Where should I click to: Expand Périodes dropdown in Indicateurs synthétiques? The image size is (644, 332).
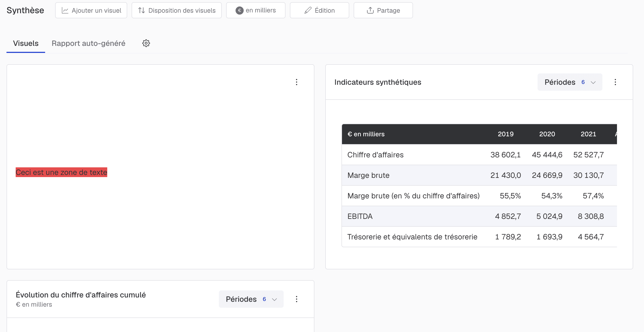[x=570, y=82]
